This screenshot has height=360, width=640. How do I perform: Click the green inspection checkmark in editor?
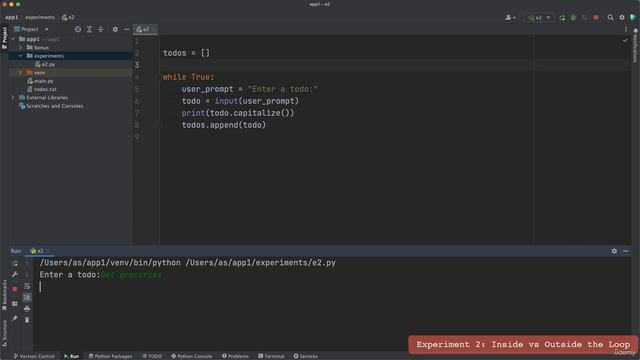tap(625, 40)
